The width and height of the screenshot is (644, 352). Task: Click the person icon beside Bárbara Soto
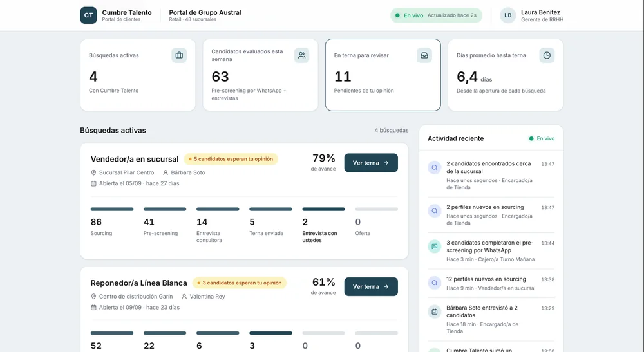tap(166, 172)
